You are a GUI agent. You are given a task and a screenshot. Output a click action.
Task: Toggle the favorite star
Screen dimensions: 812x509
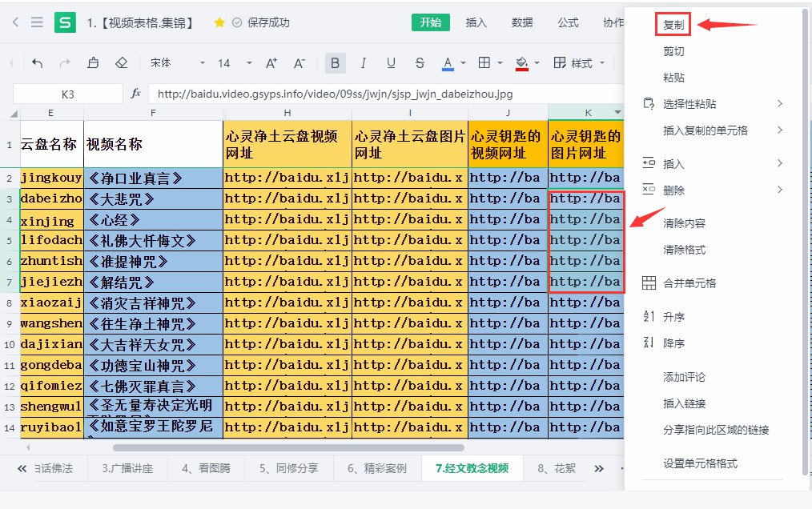[219, 22]
